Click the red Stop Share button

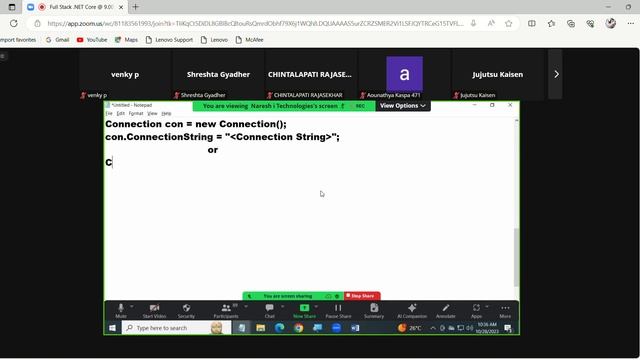click(362, 296)
